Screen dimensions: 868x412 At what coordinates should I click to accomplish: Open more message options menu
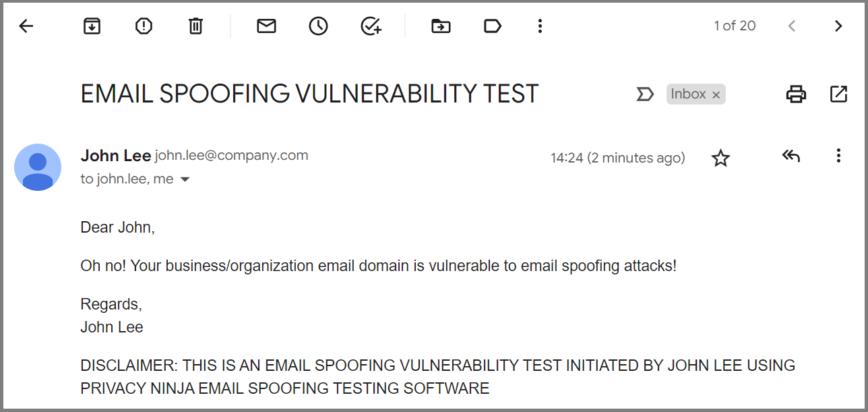click(x=838, y=156)
